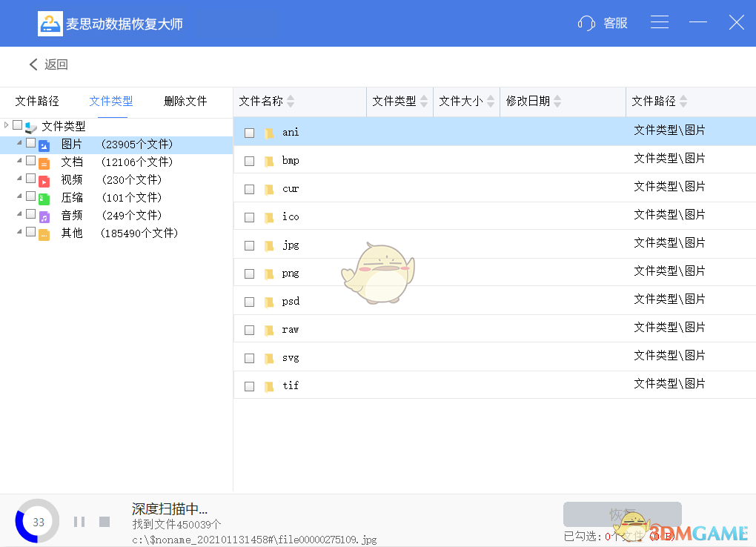Select the 图片 category icon in sidebar

pyautogui.click(x=44, y=144)
